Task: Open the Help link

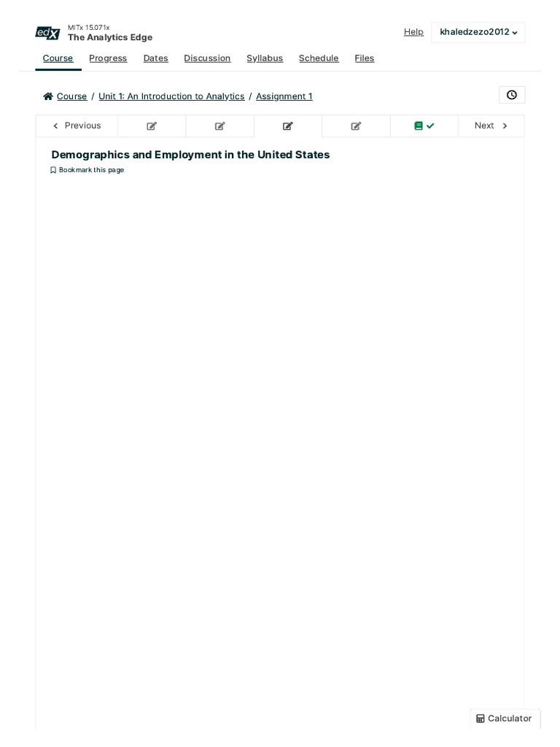Action: point(413,32)
